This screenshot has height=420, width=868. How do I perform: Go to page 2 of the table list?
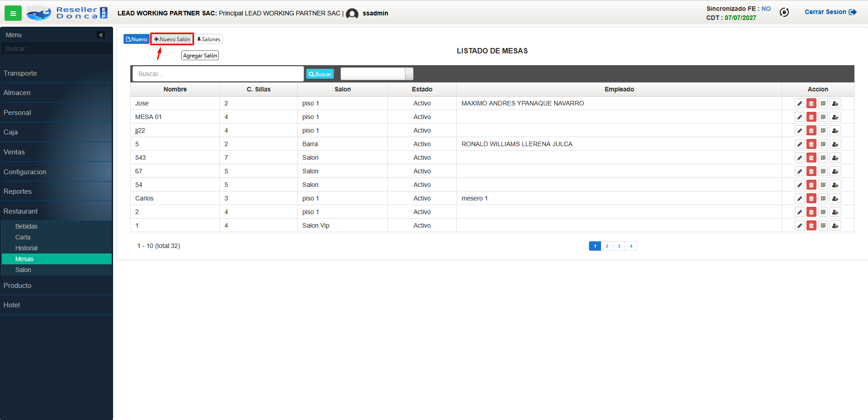(607, 246)
